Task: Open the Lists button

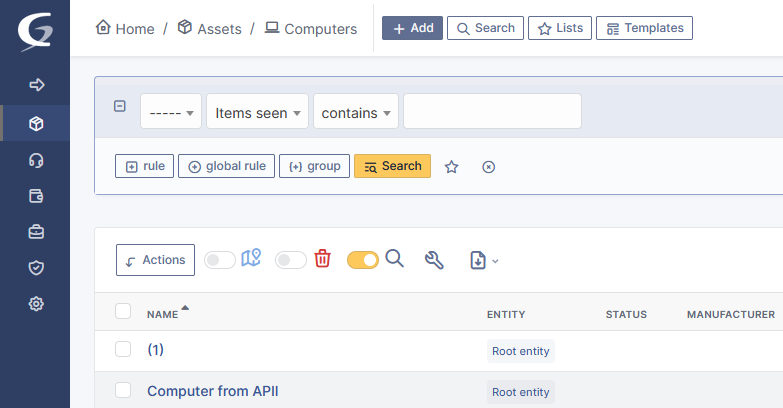Action: tap(560, 28)
